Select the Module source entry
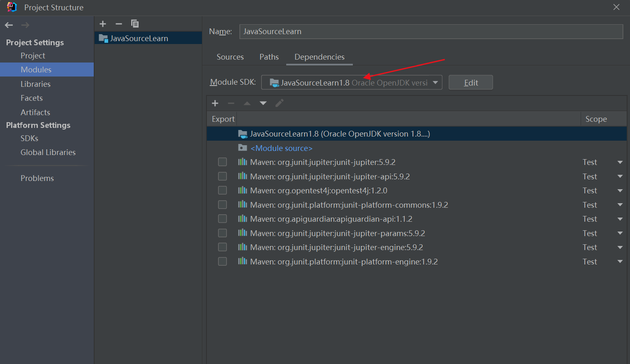This screenshot has height=364, width=630. (x=281, y=148)
